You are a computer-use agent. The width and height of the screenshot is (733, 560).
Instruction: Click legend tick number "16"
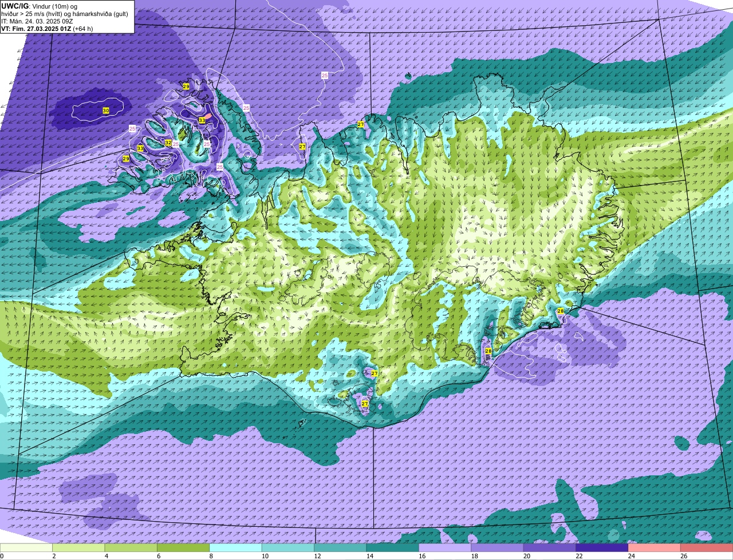422,556
